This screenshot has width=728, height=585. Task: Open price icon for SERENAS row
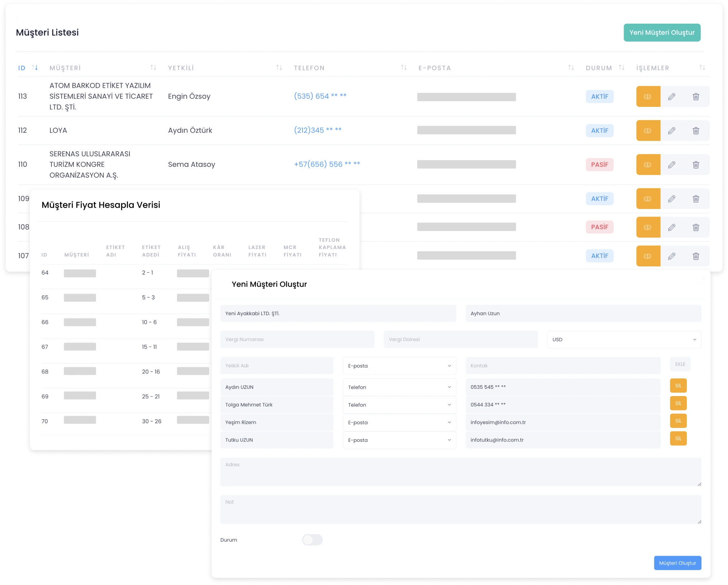(x=648, y=165)
